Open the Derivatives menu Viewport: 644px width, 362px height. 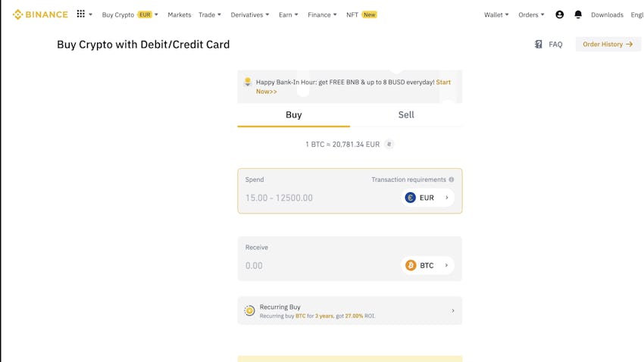(250, 15)
